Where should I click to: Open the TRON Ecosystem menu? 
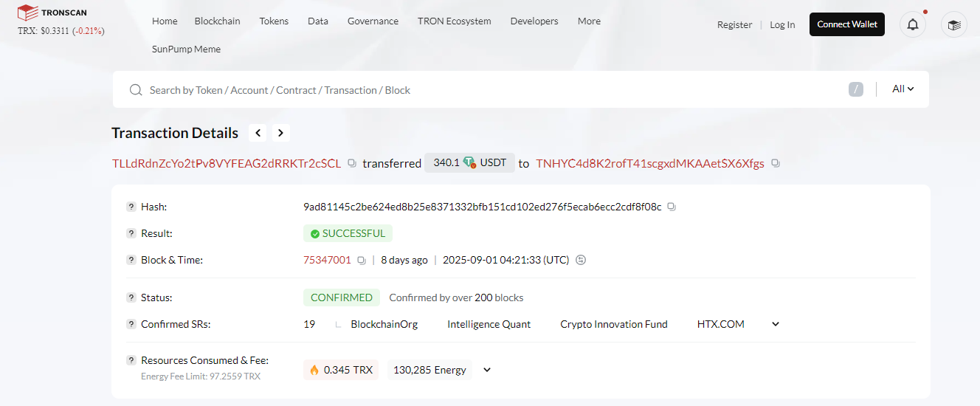[x=454, y=21]
